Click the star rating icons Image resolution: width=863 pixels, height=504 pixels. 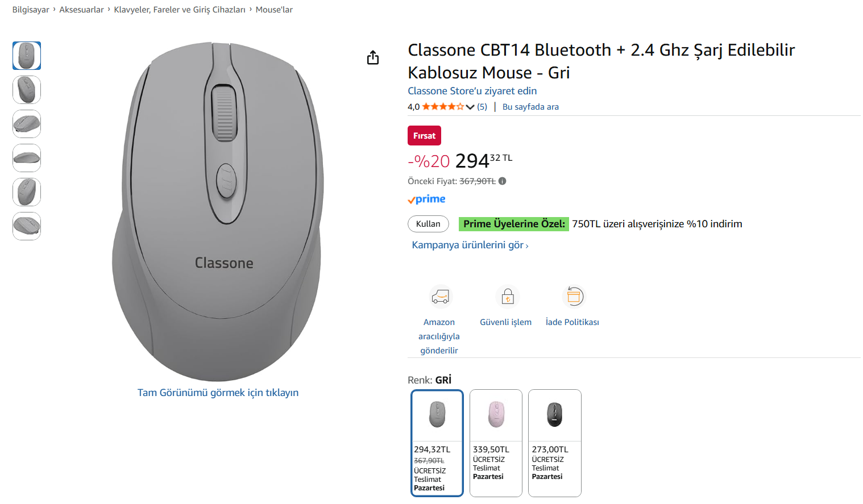point(443,107)
